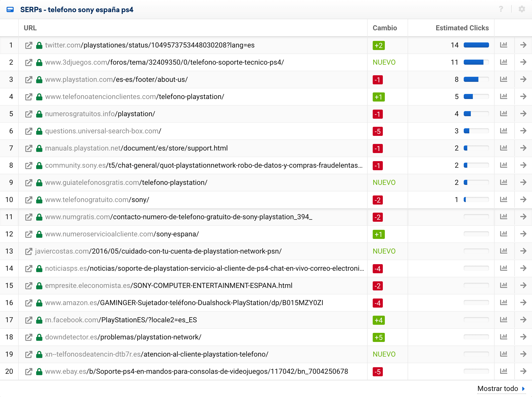Click chart icon in the 3djuegos.com row

pos(503,62)
